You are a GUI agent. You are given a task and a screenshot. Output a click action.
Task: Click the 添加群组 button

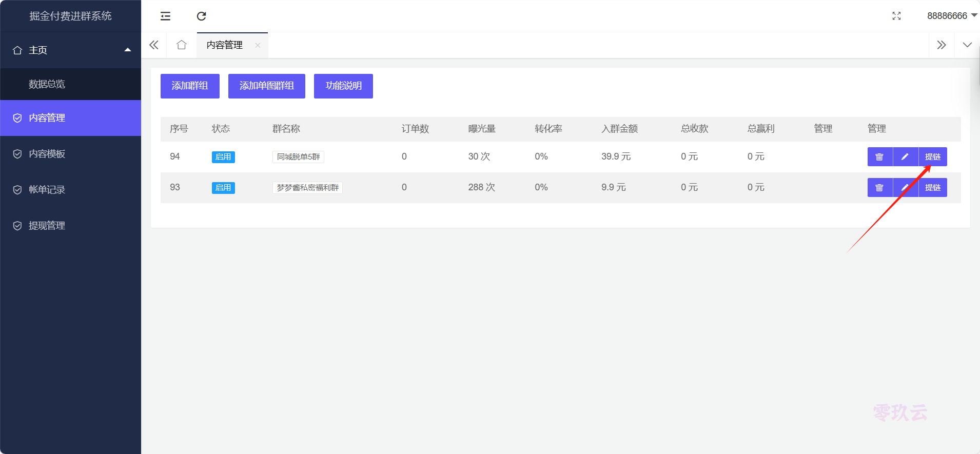point(190,86)
